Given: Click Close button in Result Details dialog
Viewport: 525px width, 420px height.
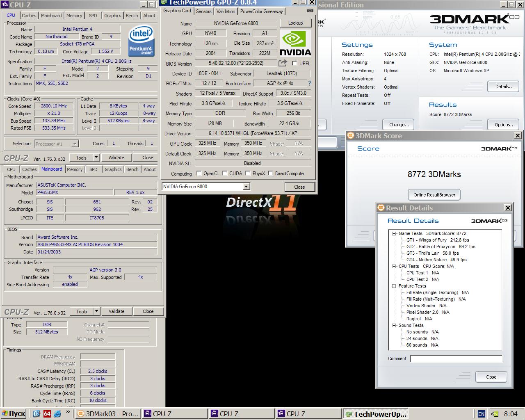Looking at the screenshot, I should (x=491, y=377).
